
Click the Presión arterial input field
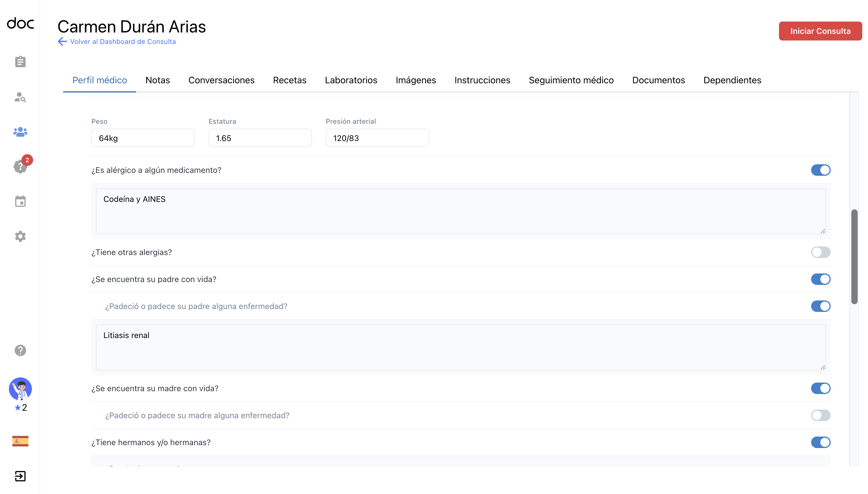pyautogui.click(x=377, y=138)
